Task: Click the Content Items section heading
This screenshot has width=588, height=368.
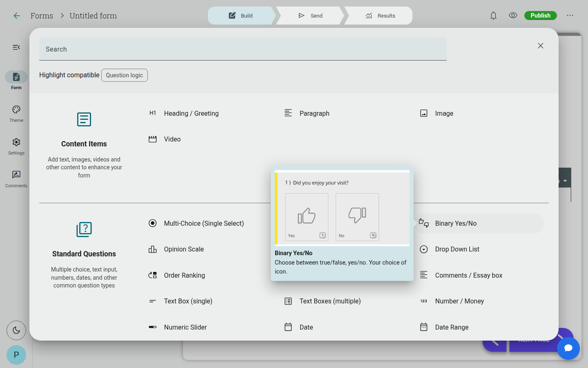Action: (x=84, y=144)
